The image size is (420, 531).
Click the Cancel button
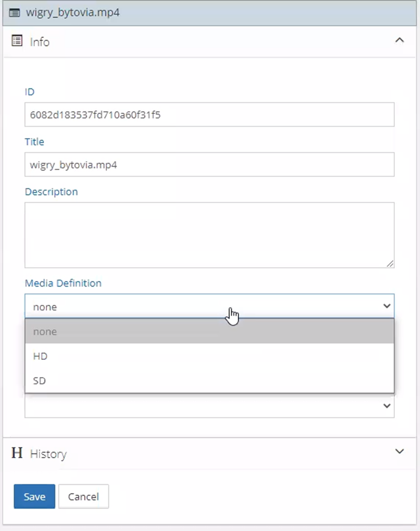tap(84, 497)
